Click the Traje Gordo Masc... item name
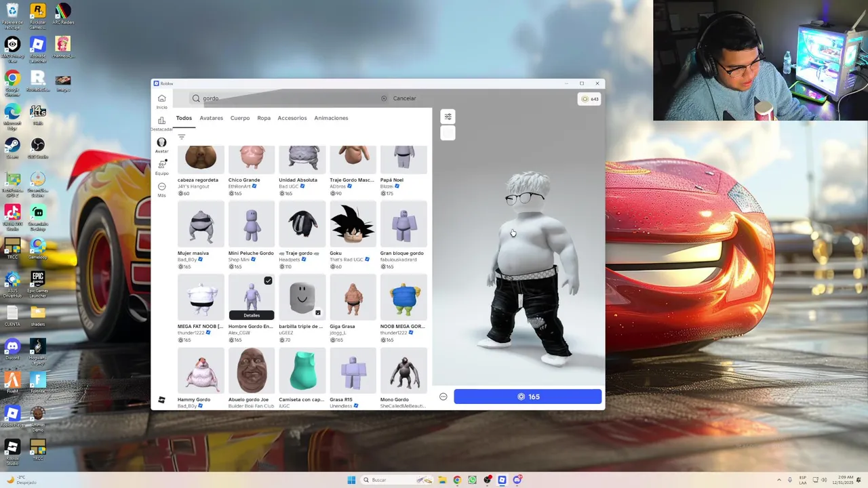Screen dimensions: 868x488 pyautogui.click(x=352, y=180)
